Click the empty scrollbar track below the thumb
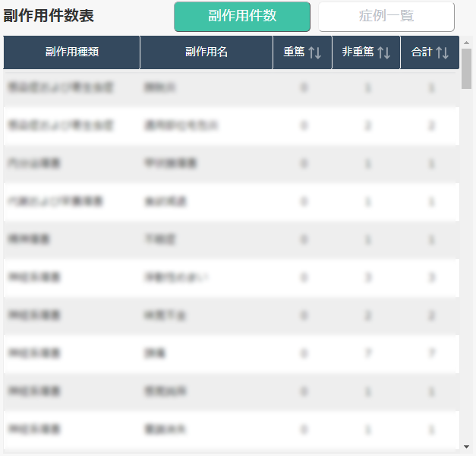 pyautogui.click(x=466, y=266)
